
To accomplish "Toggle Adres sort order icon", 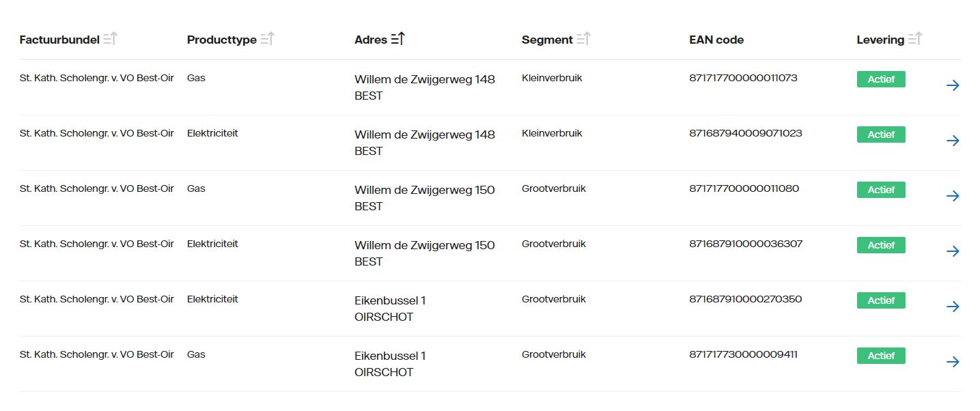I will tap(397, 40).
